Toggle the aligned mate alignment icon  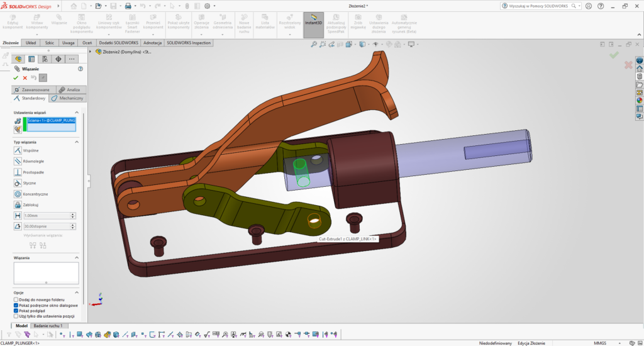click(33, 245)
